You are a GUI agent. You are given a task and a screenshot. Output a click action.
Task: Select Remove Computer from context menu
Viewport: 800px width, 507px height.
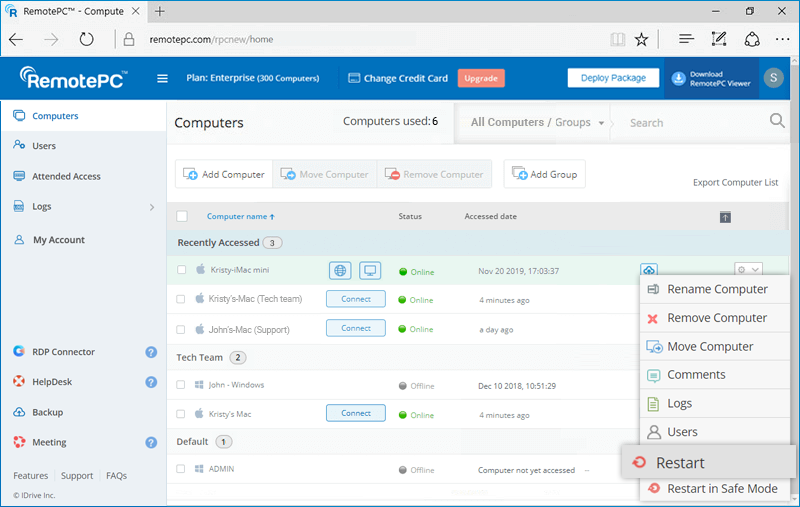(x=715, y=318)
